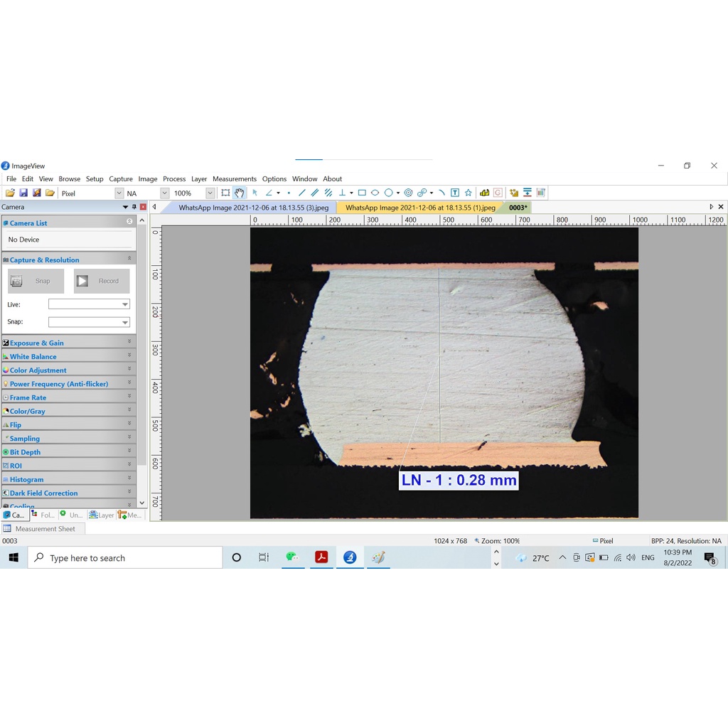Click the Measurement Sheet tab
Screen dimensions: 728x728
pos(44,529)
